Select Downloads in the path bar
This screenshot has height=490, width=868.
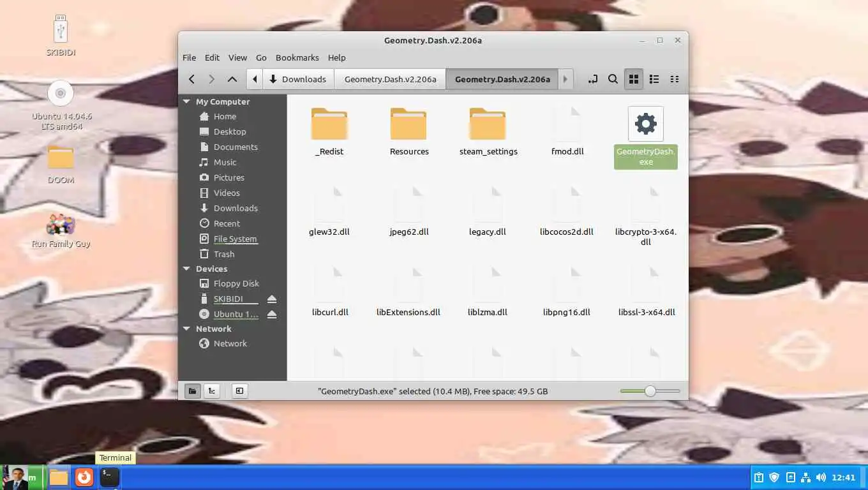pyautogui.click(x=298, y=79)
